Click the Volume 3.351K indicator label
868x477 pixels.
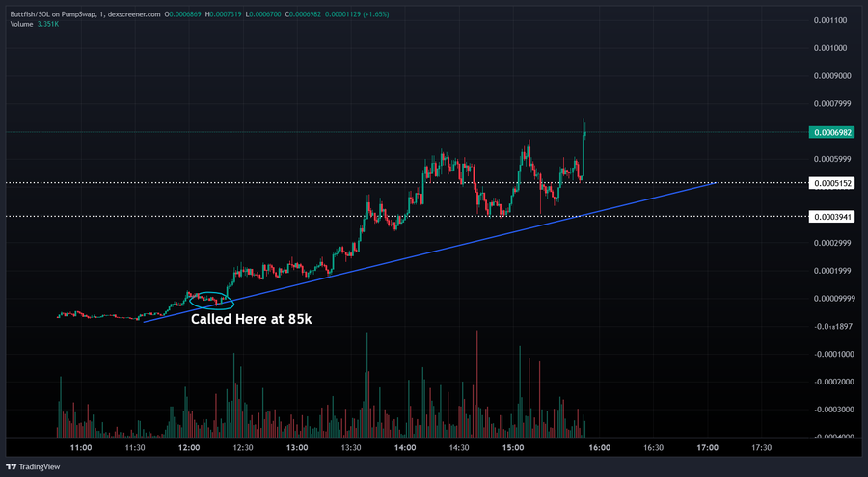pyautogui.click(x=35, y=24)
